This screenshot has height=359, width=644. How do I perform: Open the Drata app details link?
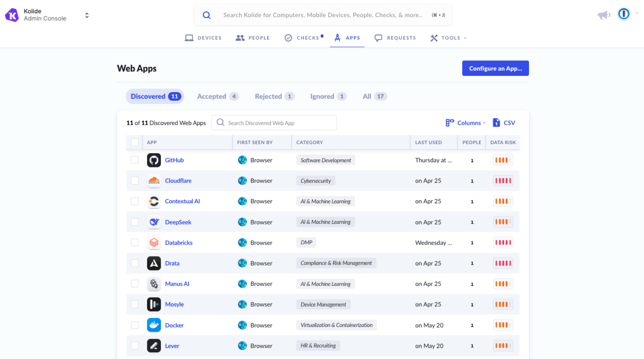pyautogui.click(x=172, y=263)
